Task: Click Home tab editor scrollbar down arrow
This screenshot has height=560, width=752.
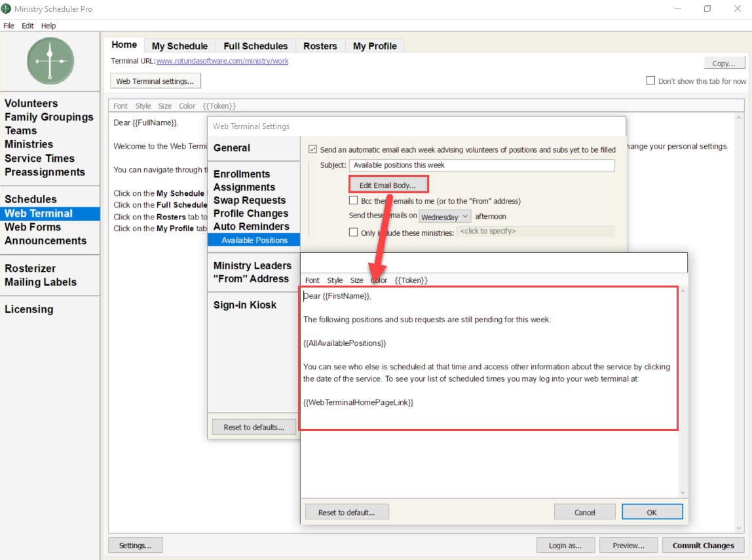Action: 739,528
